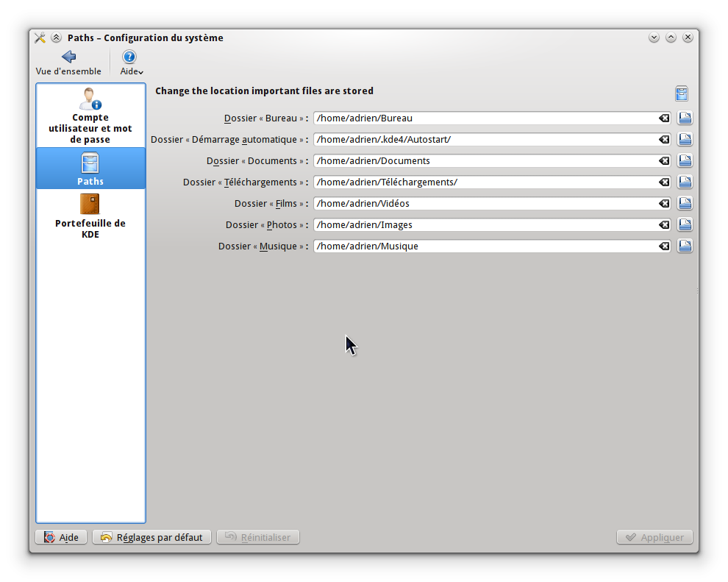728x582 pixels.
Task: Clear the Documents folder path field
Action: [664, 160]
